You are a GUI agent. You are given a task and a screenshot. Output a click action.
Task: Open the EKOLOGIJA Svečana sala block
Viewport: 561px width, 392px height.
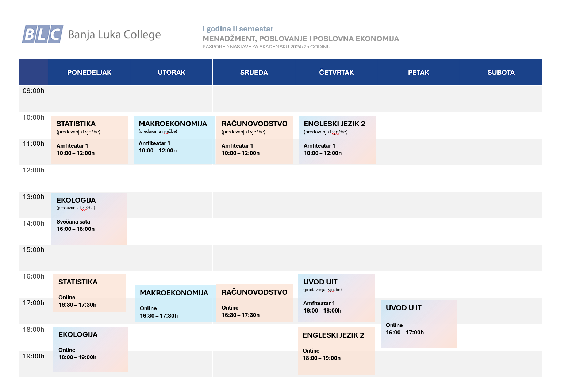coord(89,218)
